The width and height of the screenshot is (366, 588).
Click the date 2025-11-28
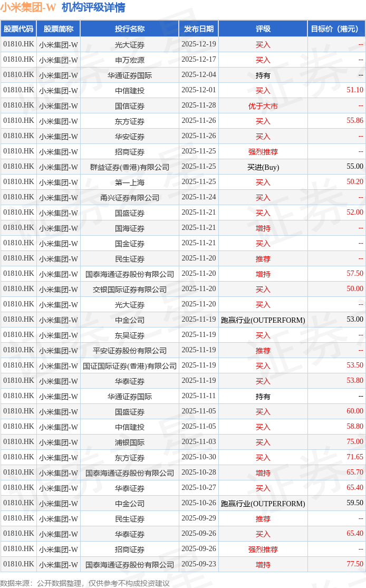[x=199, y=105]
